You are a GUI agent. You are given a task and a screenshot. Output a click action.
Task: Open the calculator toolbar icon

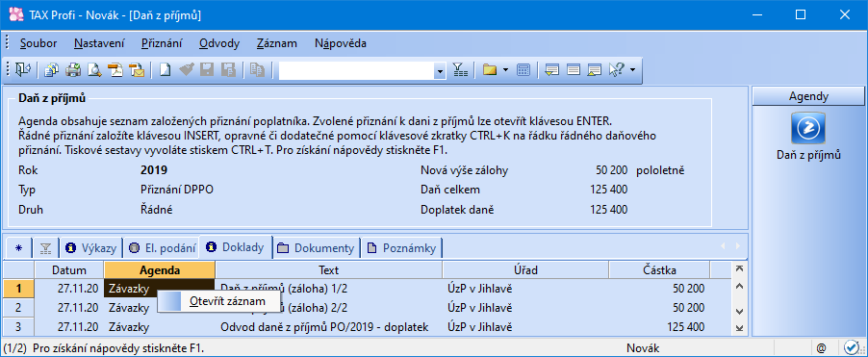523,69
